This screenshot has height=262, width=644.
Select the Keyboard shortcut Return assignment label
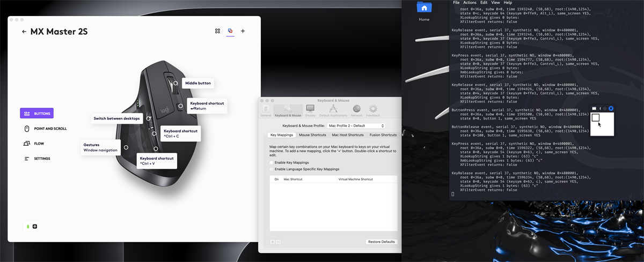(207, 106)
